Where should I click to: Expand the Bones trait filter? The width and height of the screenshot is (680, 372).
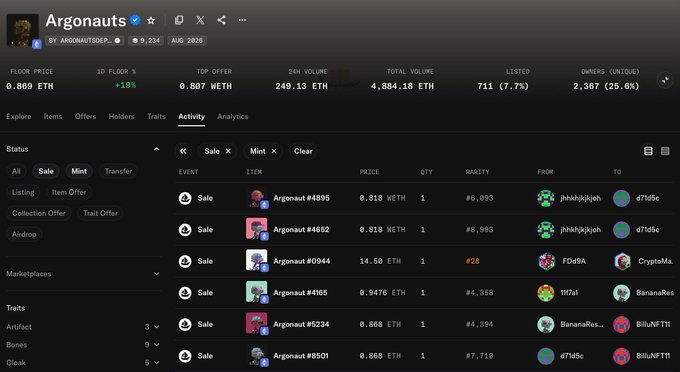coord(83,345)
